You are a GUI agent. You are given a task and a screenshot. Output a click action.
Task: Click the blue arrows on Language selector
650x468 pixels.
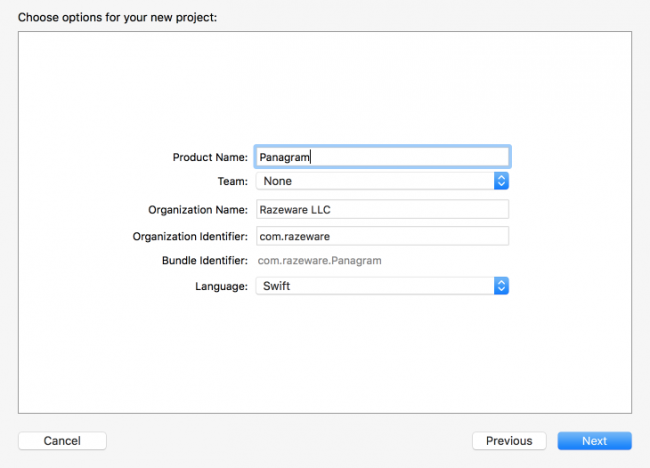(501, 286)
